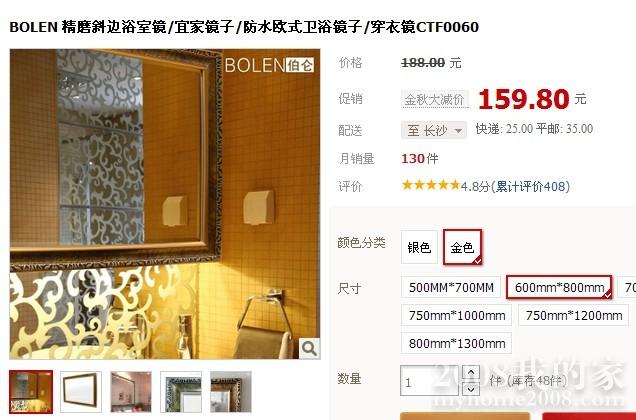This screenshot has height=420, width=636.
Task: Select the fifth thumbnail showing dark frame detail
Action: tap(231, 392)
